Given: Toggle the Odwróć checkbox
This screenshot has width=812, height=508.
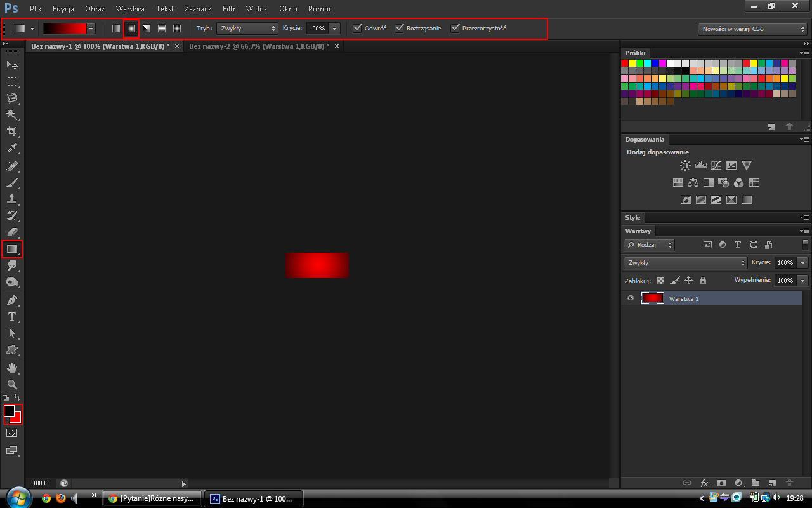Looking at the screenshot, I should [358, 29].
